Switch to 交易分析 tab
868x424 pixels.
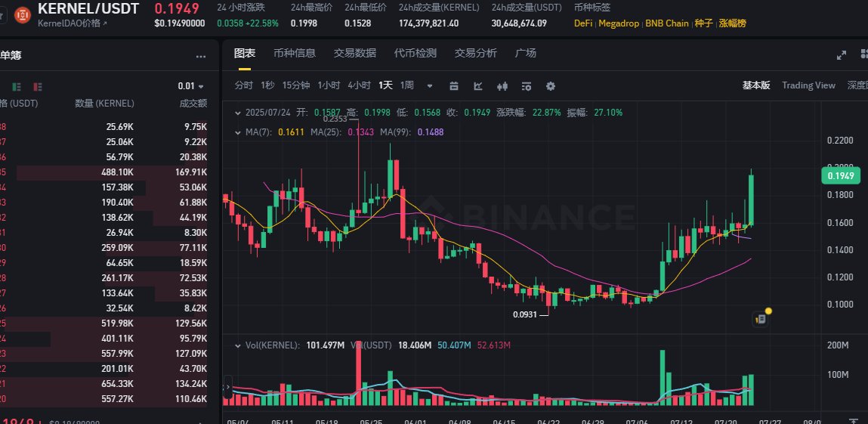point(475,53)
